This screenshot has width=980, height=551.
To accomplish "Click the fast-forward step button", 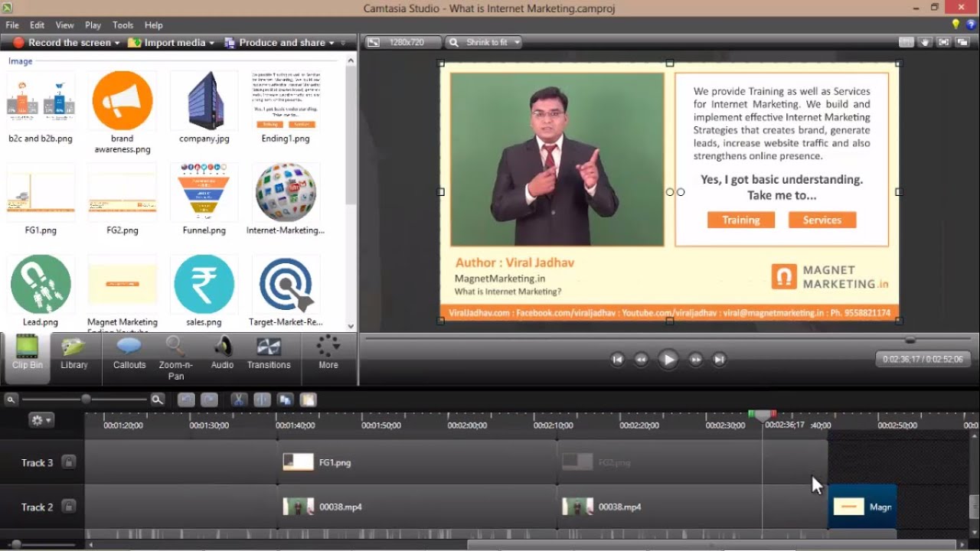I will (x=695, y=360).
